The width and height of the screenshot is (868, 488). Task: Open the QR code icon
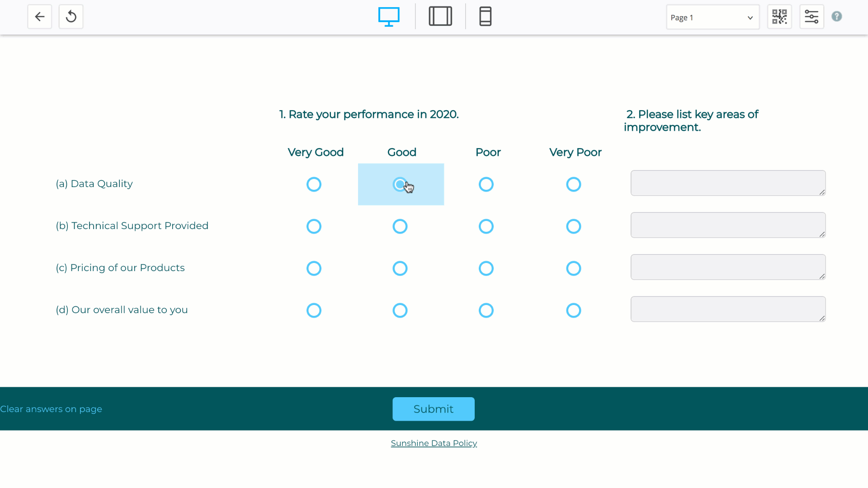click(779, 17)
